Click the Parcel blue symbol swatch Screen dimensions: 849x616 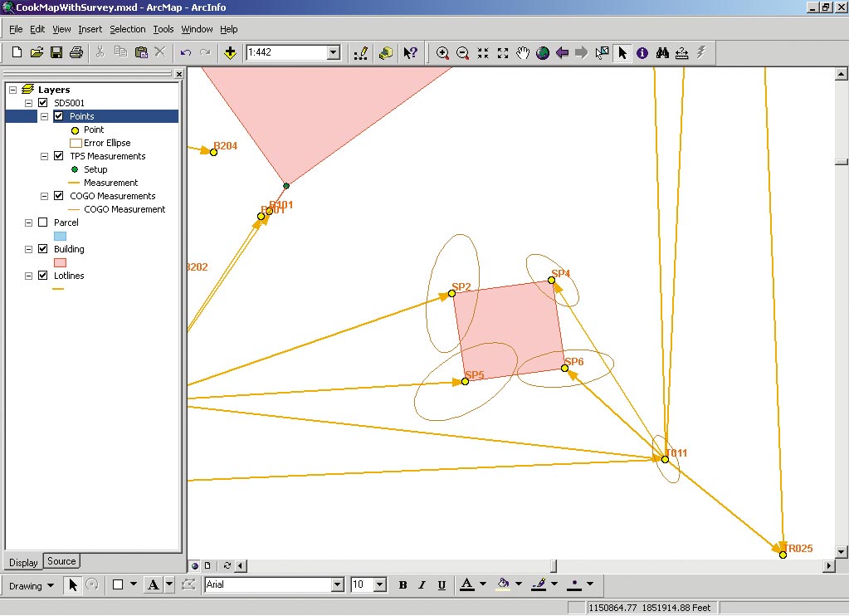(x=60, y=237)
